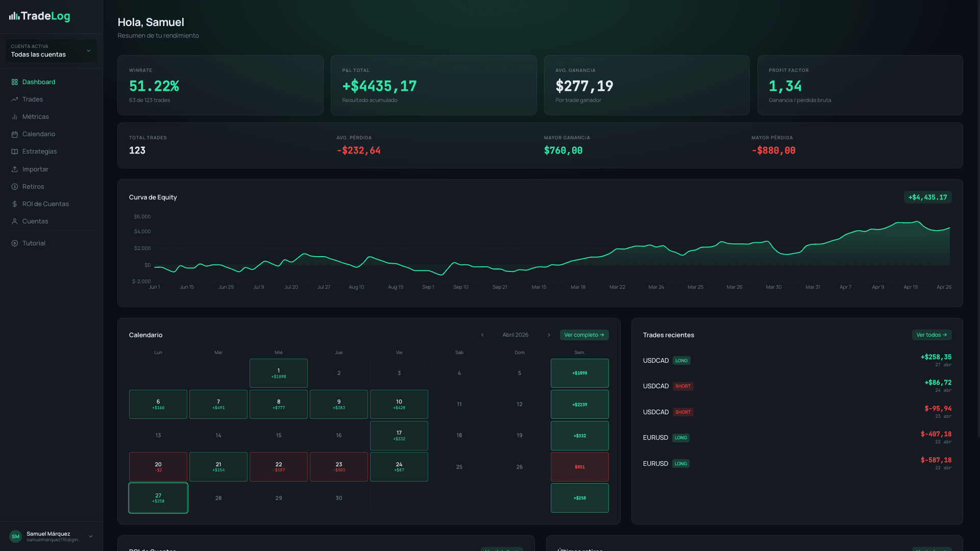Click the ROI de Cuentas dollar icon

[x=15, y=204]
